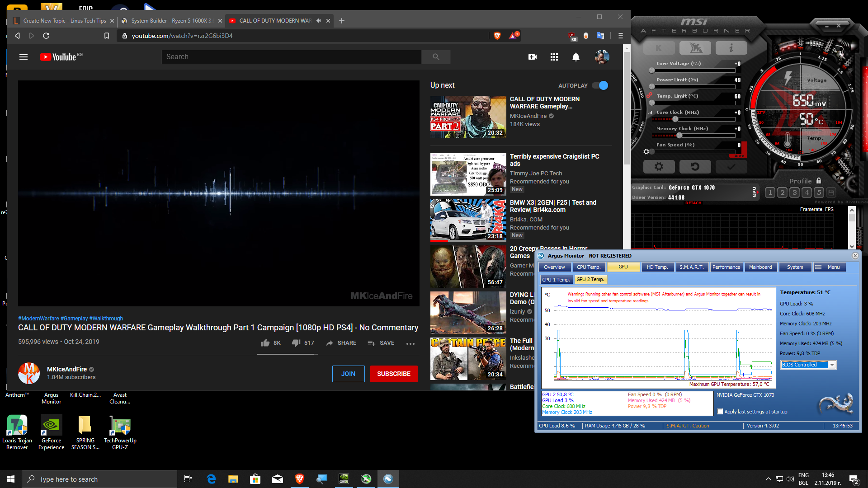Click the fan speed gear icon in Afterburner
This screenshot has width=868, height=488.
(646, 152)
